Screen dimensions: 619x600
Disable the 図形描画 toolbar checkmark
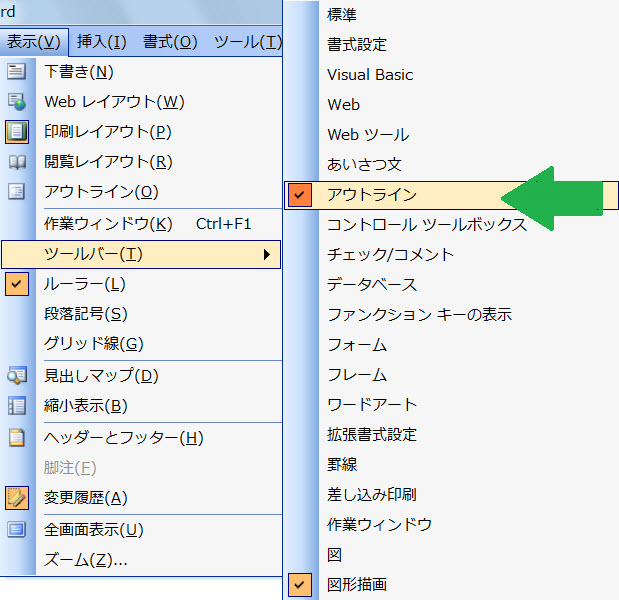(299, 584)
